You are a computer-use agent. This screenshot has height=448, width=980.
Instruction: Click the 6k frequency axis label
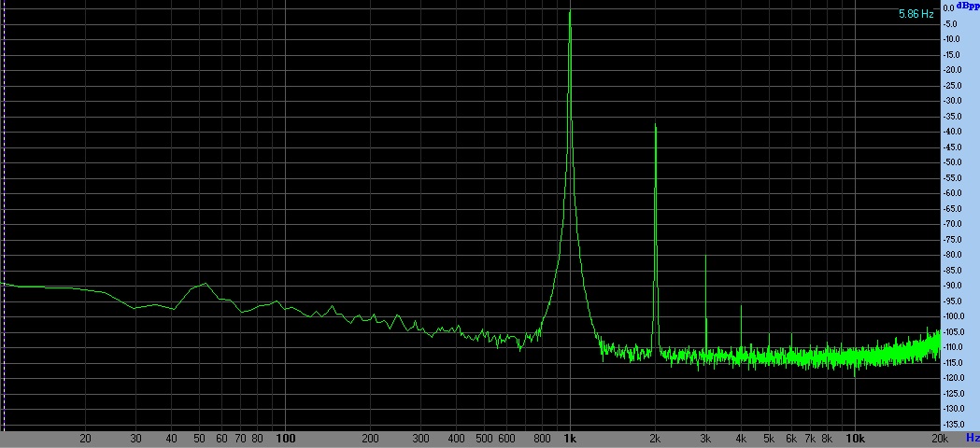791,438
